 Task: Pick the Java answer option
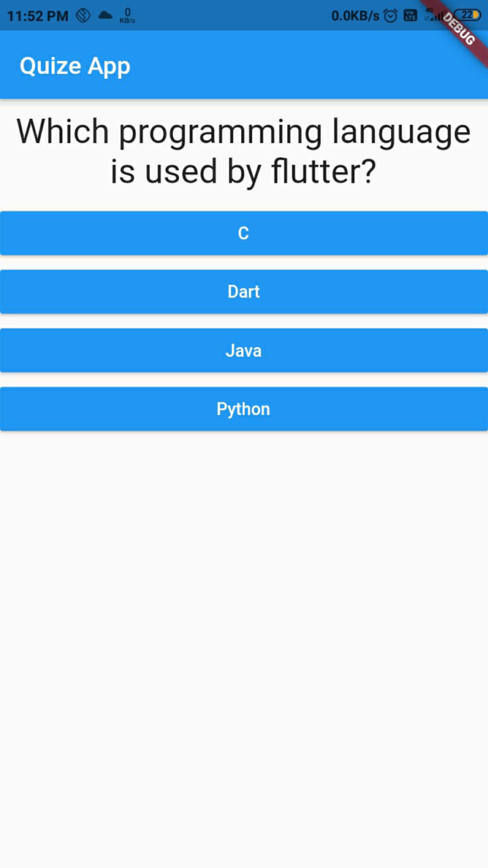tap(244, 350)
